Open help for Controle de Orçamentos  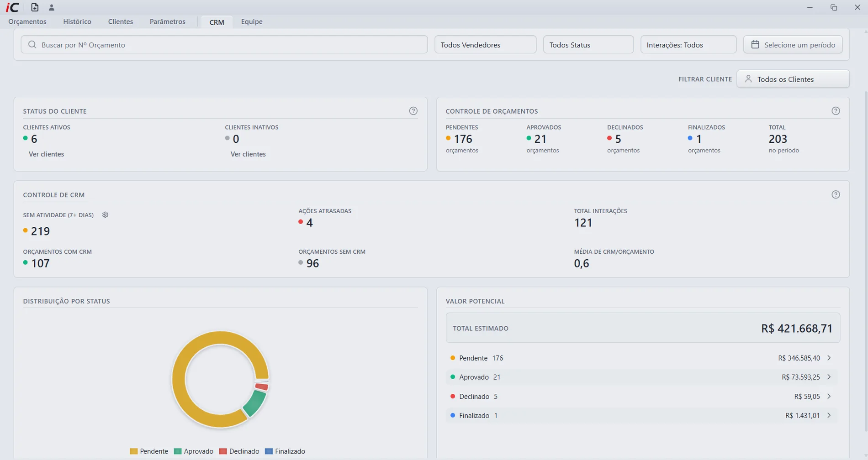click(x=836, y=111)
